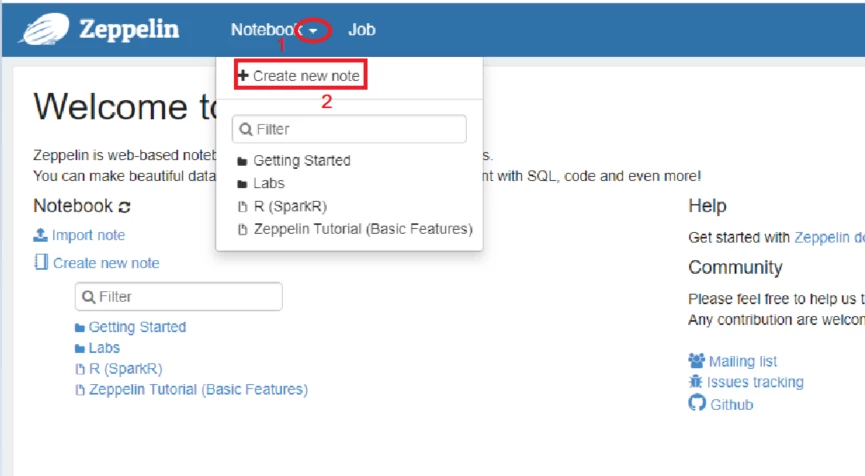865x476 pixels.
Task: Click the notebook icon beside Create new note
Action: 41,262
